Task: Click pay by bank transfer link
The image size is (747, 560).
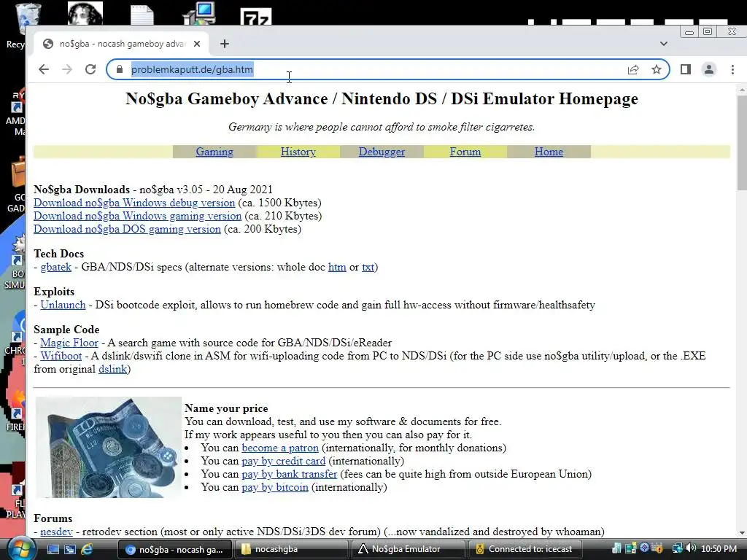Action: (289, 474)
